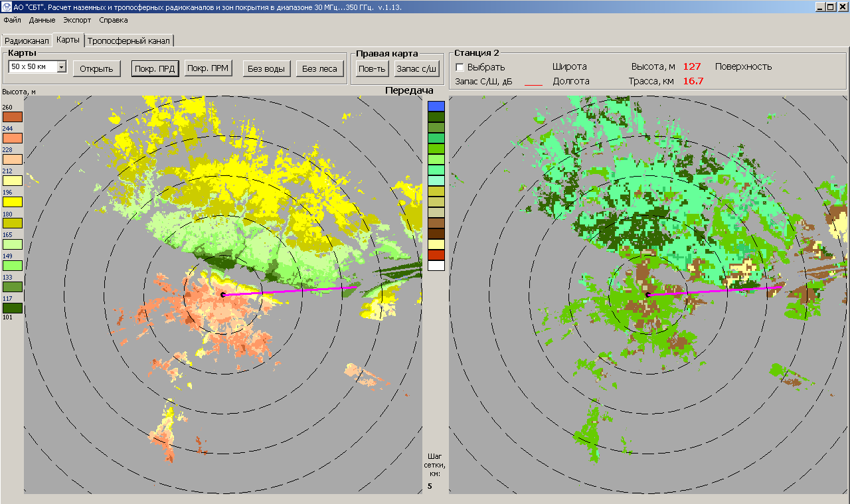Viewport: 850px width, 504px height.
Task: Click the 260 m height legend swatch
Action: (x=13, y=117)
